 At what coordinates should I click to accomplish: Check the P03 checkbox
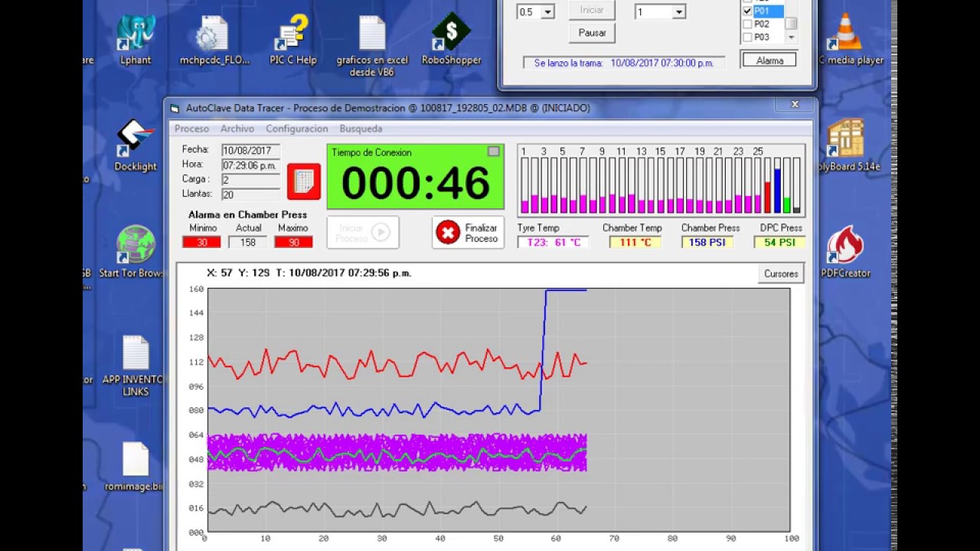click(748, 37)
